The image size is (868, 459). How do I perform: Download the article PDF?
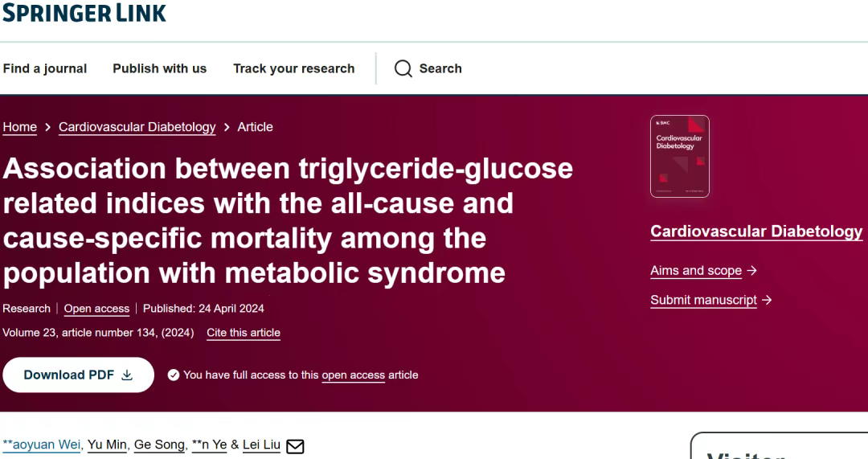78,375
